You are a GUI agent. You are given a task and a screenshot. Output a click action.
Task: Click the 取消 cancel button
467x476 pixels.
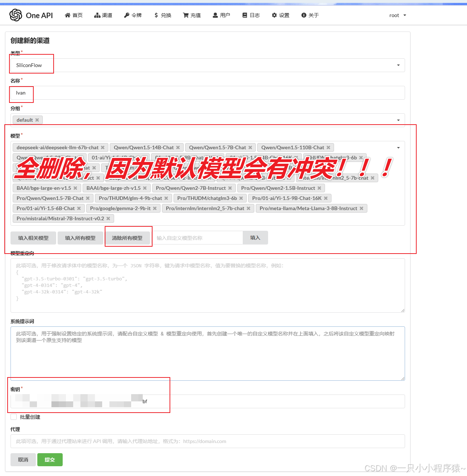(x=23, y=460)
